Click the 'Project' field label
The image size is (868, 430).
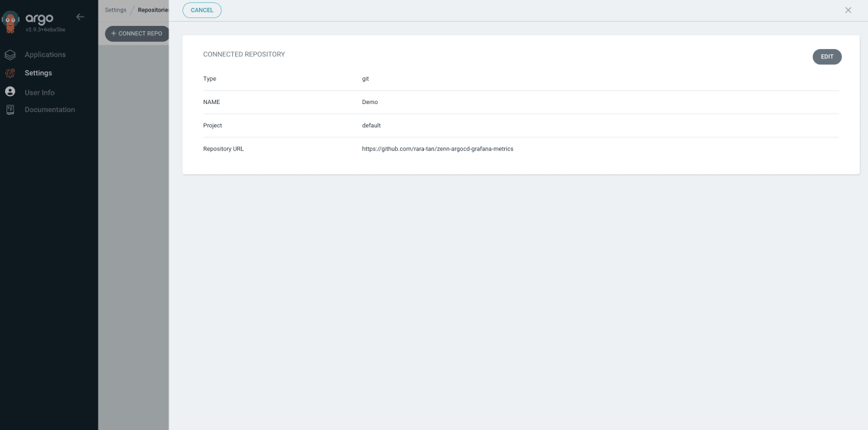pyautogui.click(x=213, y=126)
